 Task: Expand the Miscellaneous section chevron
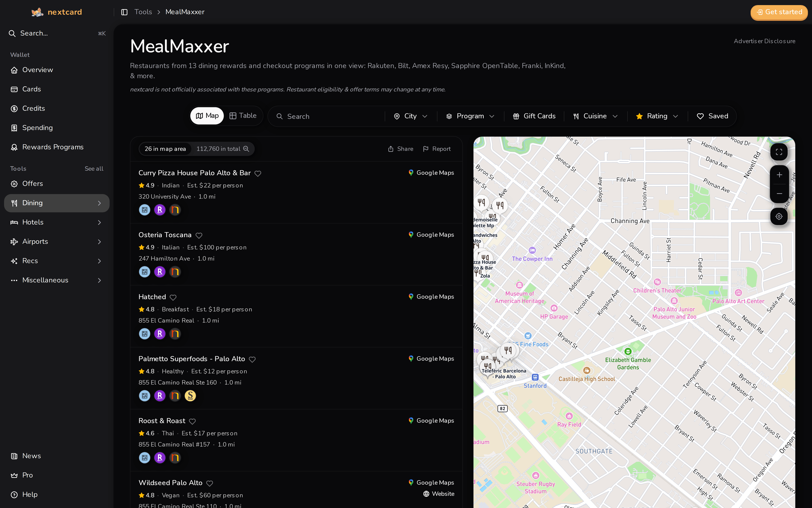(x=99, y=280)
